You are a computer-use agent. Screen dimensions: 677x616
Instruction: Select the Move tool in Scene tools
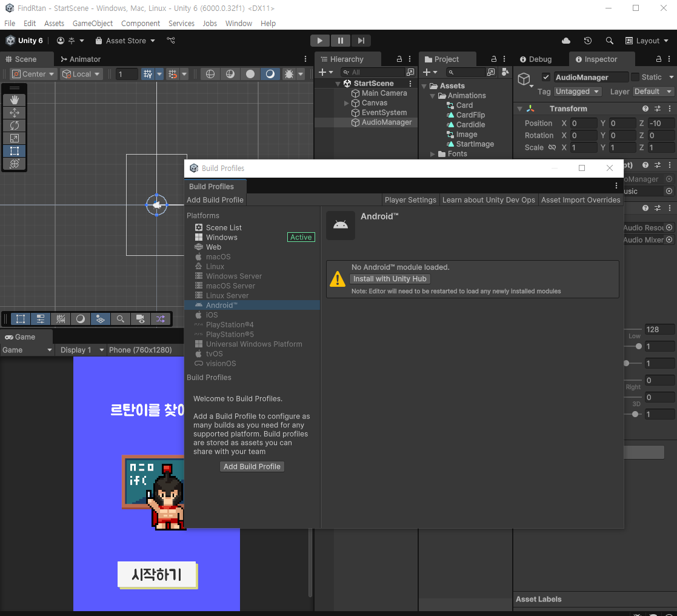(x=15, y=113)
